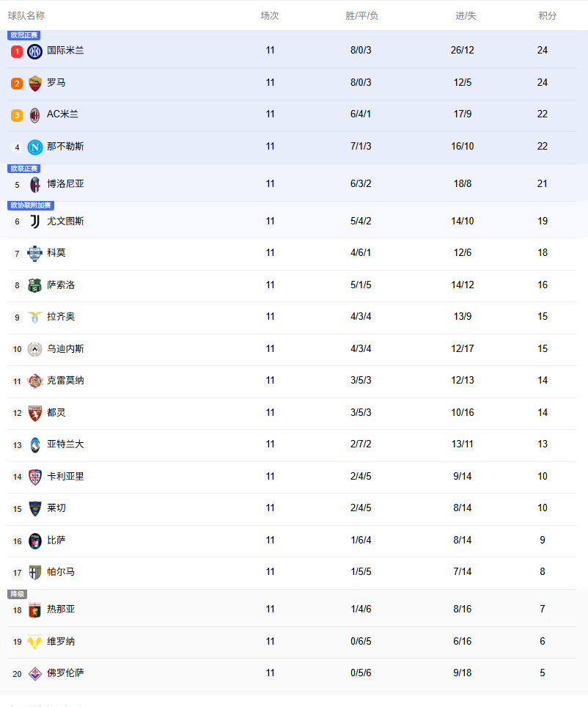Click the rank 1 badge
The width and height of the screenshot is (588, 707).
(17, 51)
